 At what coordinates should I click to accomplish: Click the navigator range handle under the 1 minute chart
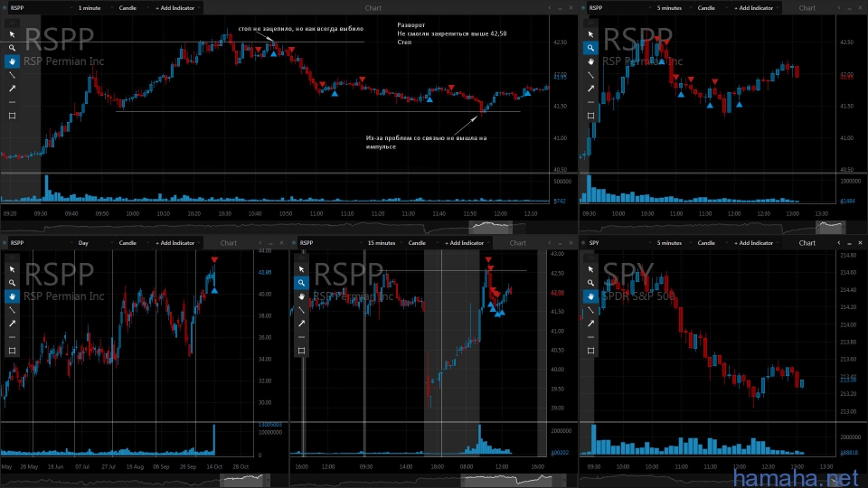pos(490,226)
